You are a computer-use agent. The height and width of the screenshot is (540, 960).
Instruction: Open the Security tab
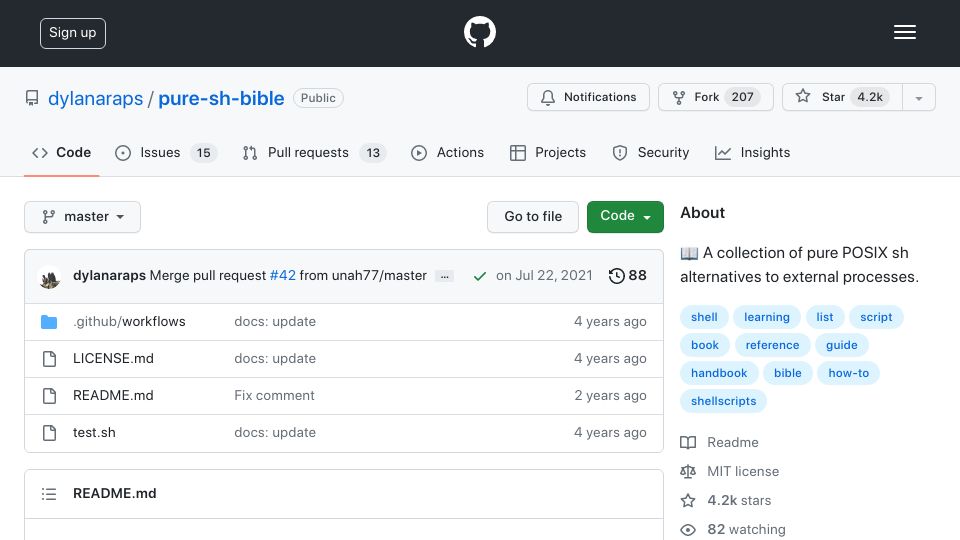tap(651, 152)
